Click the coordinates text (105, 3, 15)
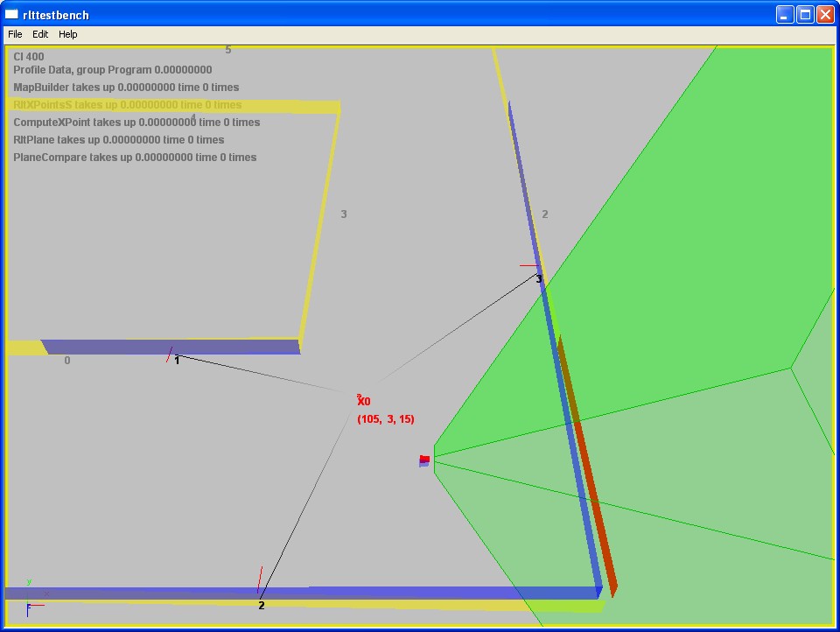Viewport: 840px width, 632px height. click(386, 419)
